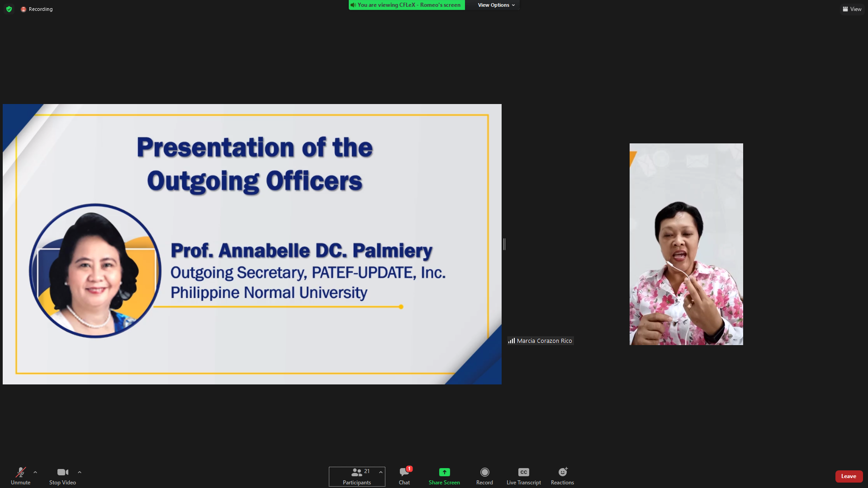Image resolution: width=868 pixels, height=488 pixels.
Task: Expand video settings arrow next to Stop Video
Action: click(80, 472)
